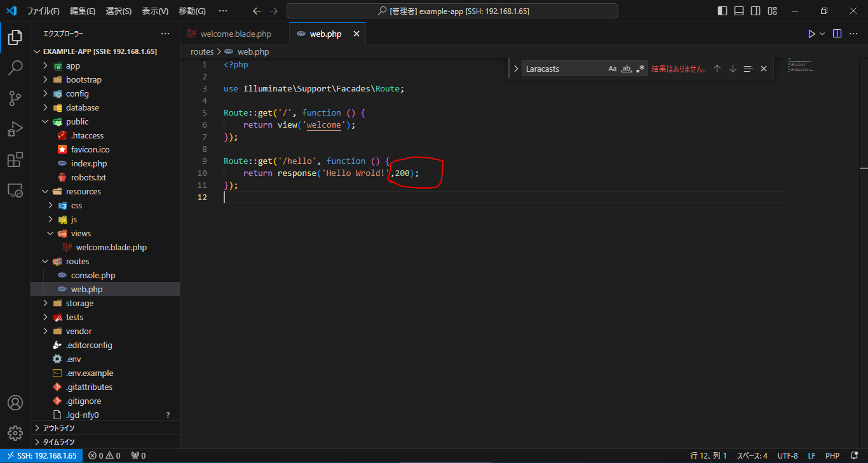Expand the config folder
Image resolution: width=868 pixels, height=463 pixels.
[x=105, y=93]
